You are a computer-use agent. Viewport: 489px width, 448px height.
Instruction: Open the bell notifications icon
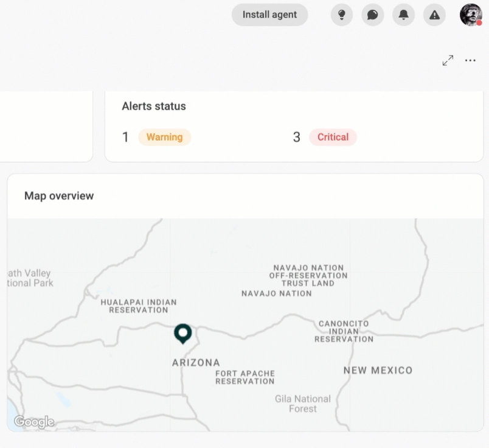coord(403,15)
